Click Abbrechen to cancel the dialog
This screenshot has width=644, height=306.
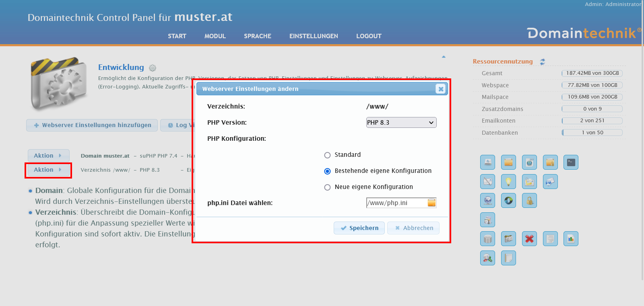[413, 228]
